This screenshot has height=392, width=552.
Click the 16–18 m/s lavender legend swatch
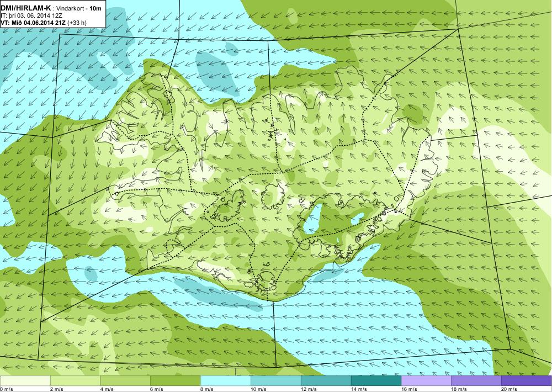point(426,381)
